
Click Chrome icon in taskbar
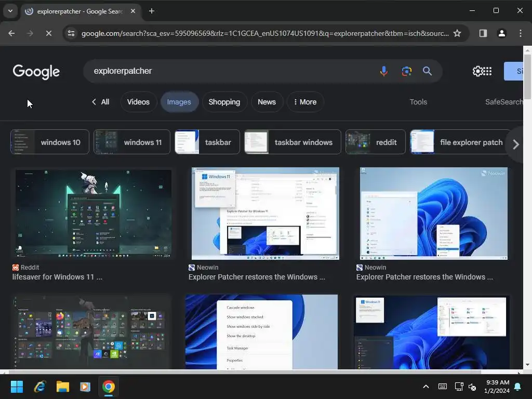109,387
